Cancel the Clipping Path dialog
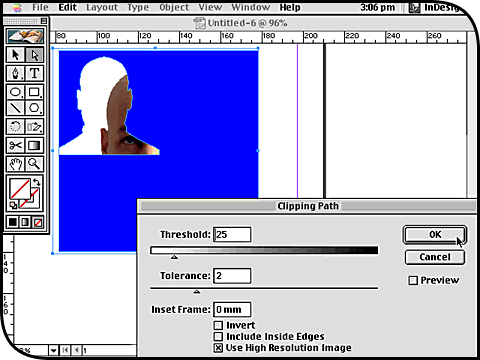This screenshot has width=480, height=360. (435, 257)
